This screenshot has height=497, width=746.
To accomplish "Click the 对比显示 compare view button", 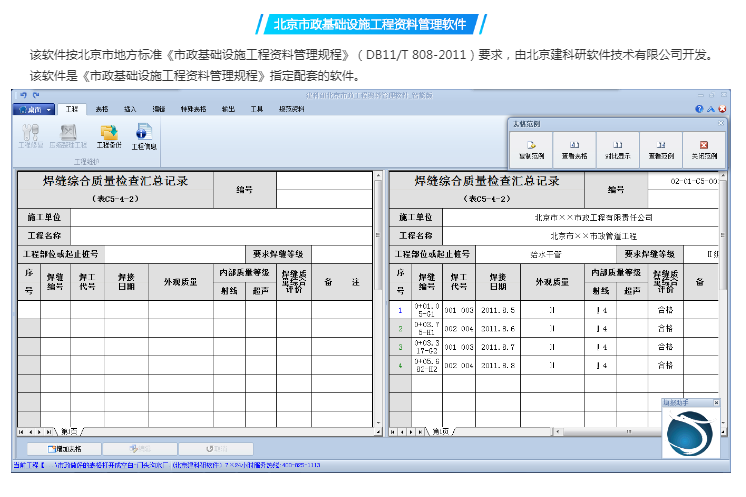I will coord(618,150).
